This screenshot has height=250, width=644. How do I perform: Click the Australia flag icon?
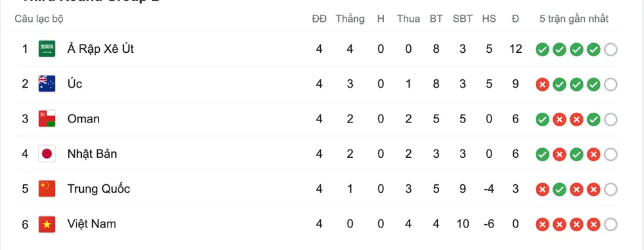click(x=47, y=84)
